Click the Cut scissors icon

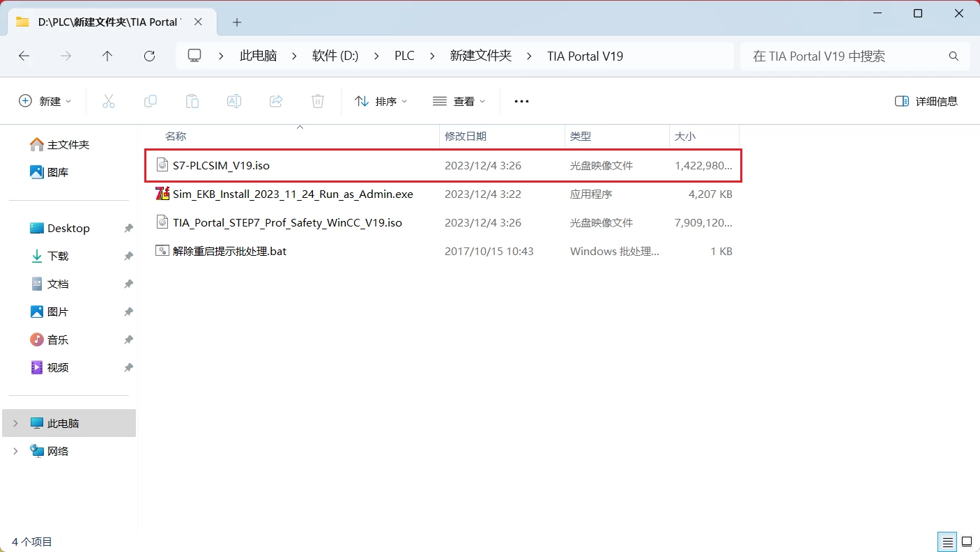(109, 101)
